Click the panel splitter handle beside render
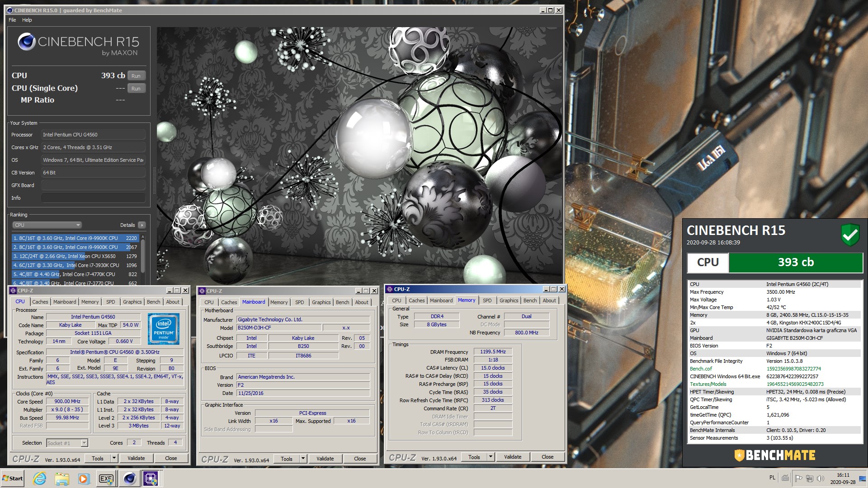Screen dimensions: 868x488 coord(154,181)
